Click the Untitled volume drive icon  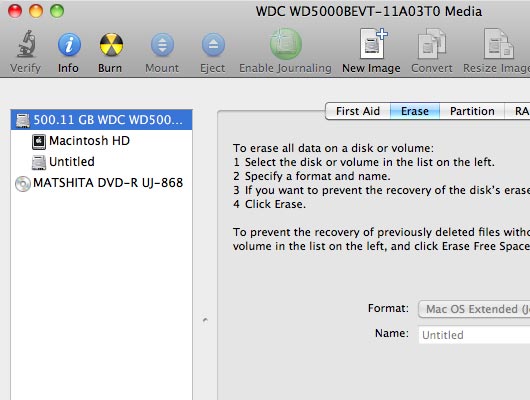tap(39, 163)
